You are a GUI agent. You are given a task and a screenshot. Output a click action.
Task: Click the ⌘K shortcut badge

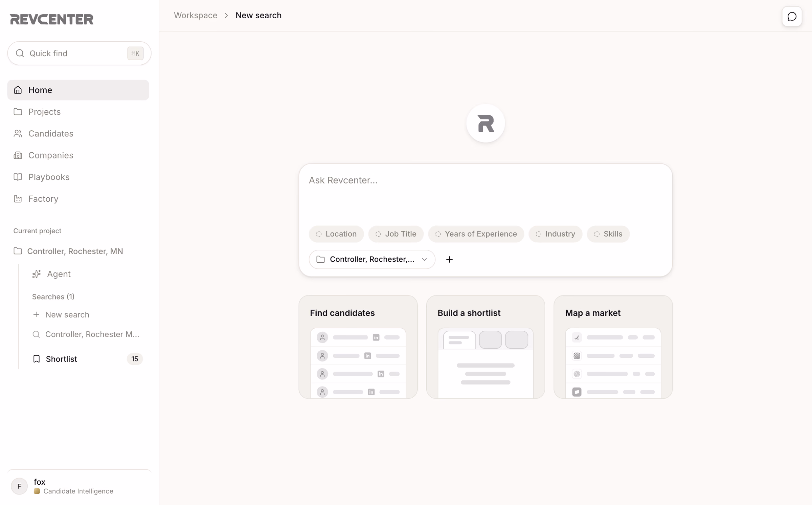(135, 53)
